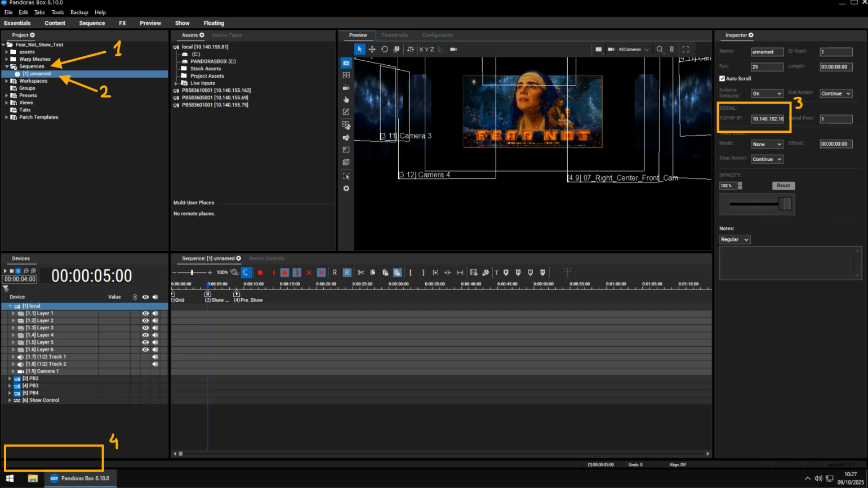Screen dimensions: 868x488
Task: Click the rotate tool in Preview toolbar
Action: pos(384,50)
